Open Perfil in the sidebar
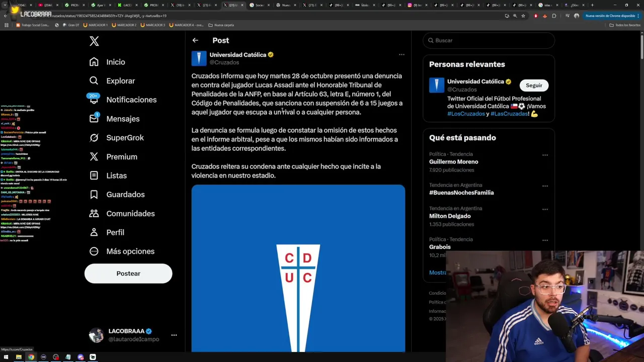Image resolution: width=644 pixels, height=362 pixels. tap(107, 232)
